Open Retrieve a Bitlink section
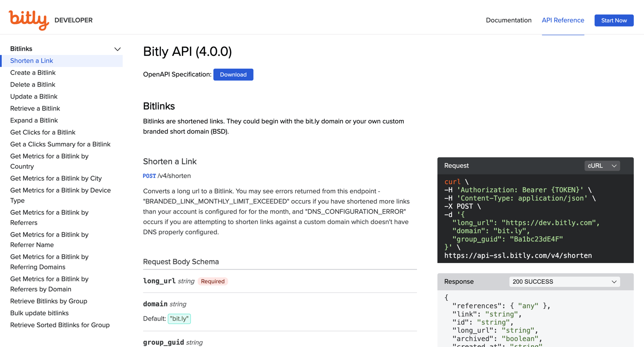 click(35, 109)
